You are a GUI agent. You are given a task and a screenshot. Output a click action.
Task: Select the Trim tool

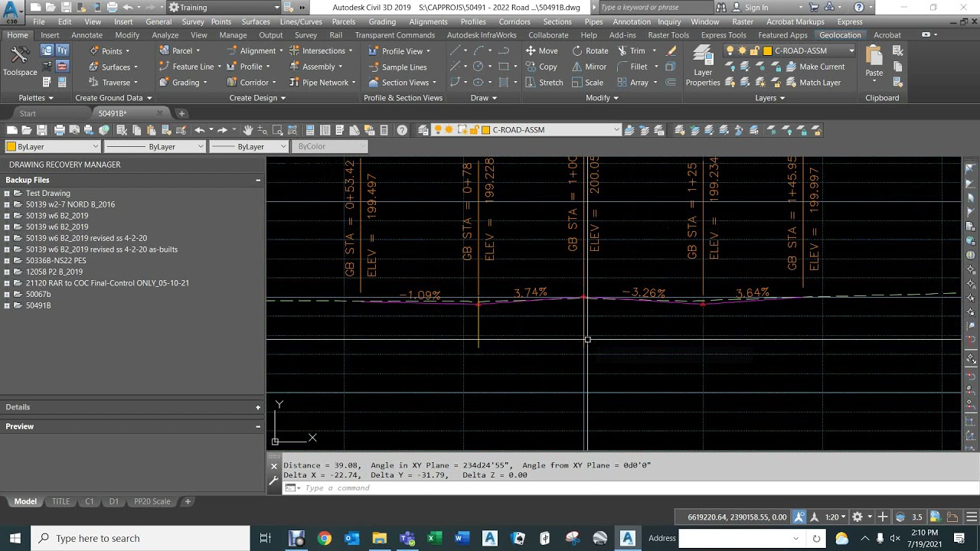tap(631, 51)
